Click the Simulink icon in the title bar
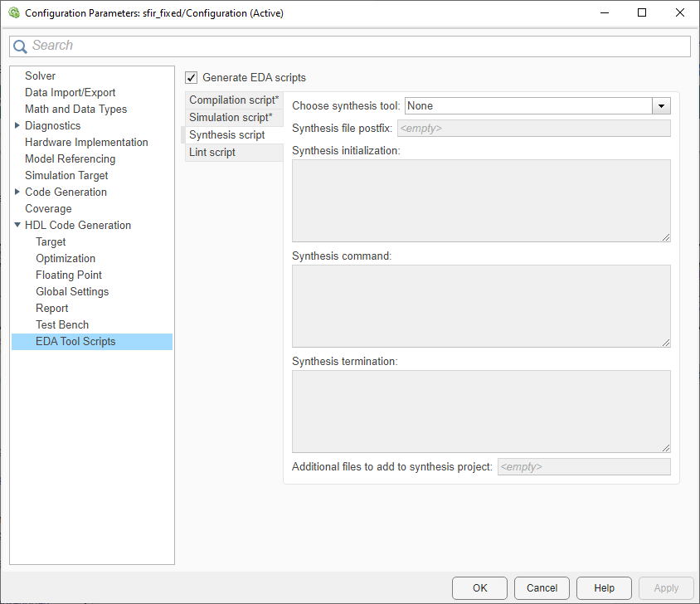Image resolution: width=700 pixels, height=604 pixels. [x=12, y=13]
